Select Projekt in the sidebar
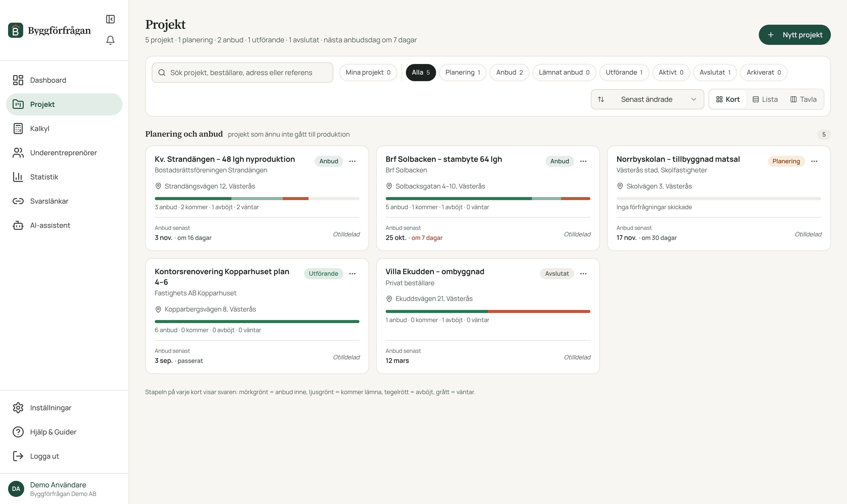Viewport: 847px width, 504px height. point(64,104)
